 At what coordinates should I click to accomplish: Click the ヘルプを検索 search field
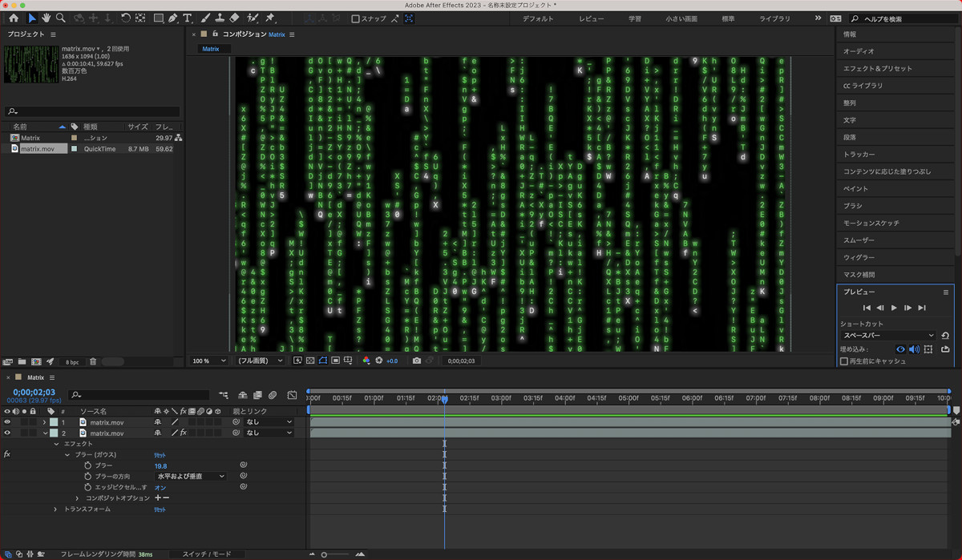[x=904, y=18]
